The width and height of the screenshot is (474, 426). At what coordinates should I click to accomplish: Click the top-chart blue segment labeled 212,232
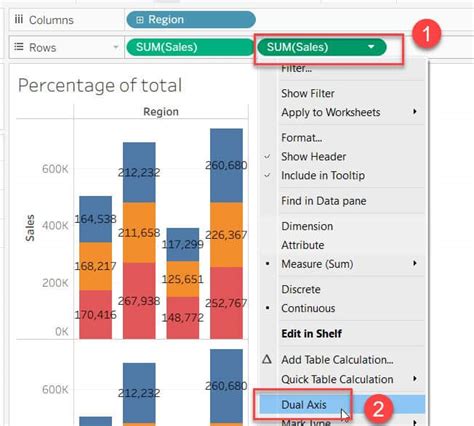pyautogui.click(x=139, y=172)
